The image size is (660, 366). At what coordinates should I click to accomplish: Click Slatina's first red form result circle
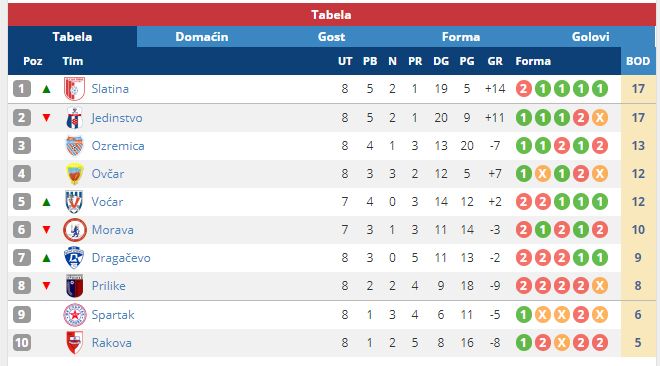point(524,89)
